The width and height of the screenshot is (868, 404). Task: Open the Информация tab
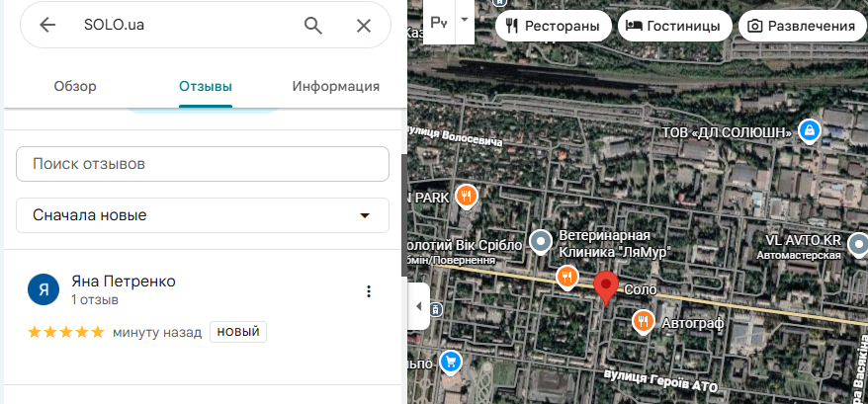coord(336,86)
